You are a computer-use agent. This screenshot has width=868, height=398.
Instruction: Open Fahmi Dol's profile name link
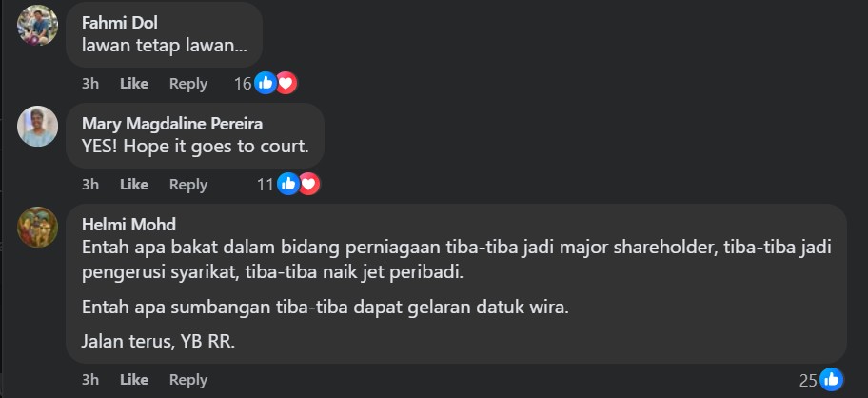(x=120, y=23)
